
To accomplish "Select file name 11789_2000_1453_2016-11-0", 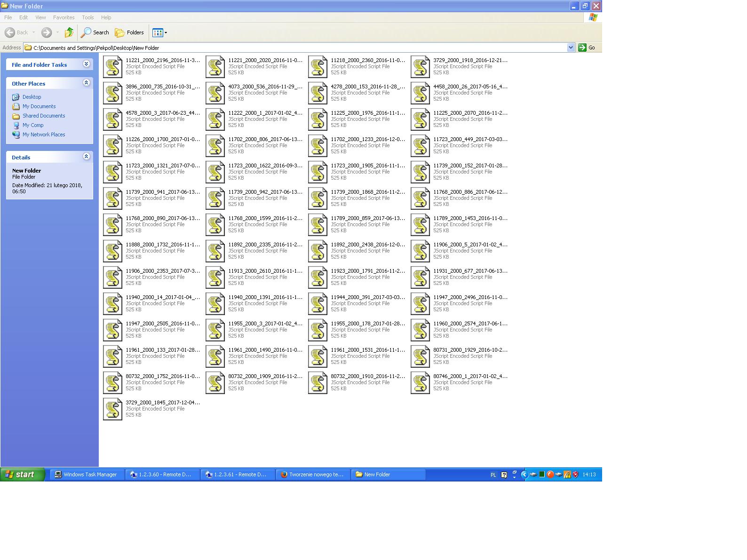I will click(x=470, y=218).
